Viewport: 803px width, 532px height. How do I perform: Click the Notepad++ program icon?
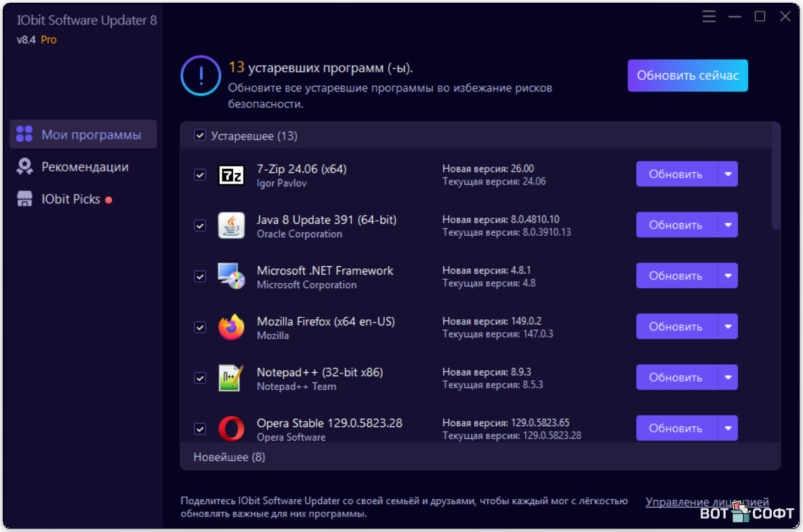click(x=231, y=378)
